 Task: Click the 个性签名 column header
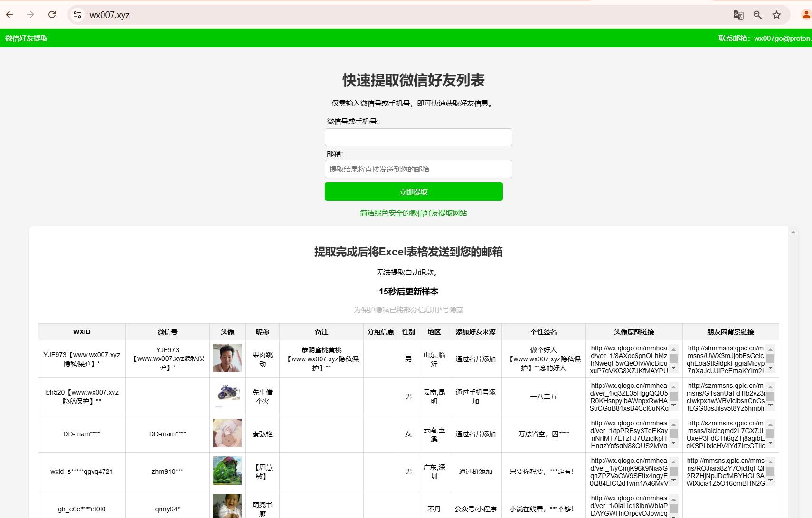(544, 332)
